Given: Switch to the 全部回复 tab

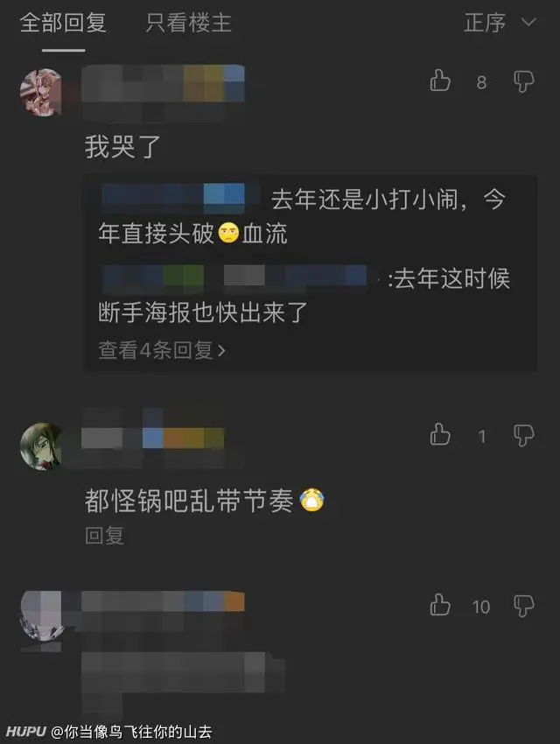Looking at the screenshot, I should (x=63, y=23).
